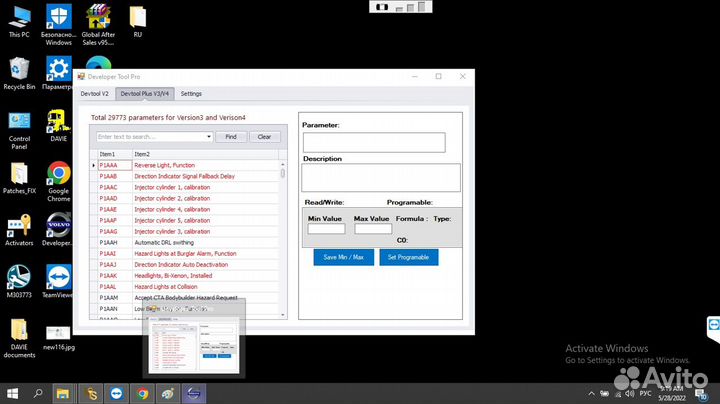This screenshot has height=404, width=720.
Task: Focus the Parameter text box
Action: (374, 142)
